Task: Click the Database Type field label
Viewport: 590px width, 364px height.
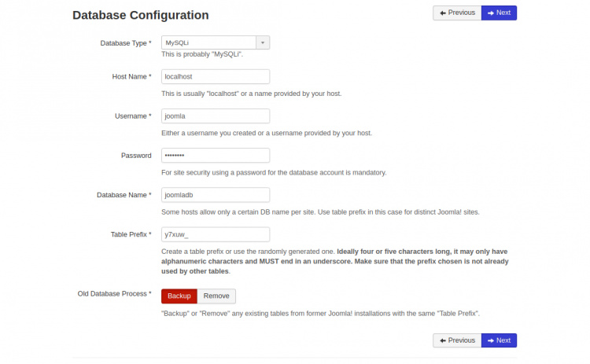Action: pyautogui.click(x=124, y=43)
